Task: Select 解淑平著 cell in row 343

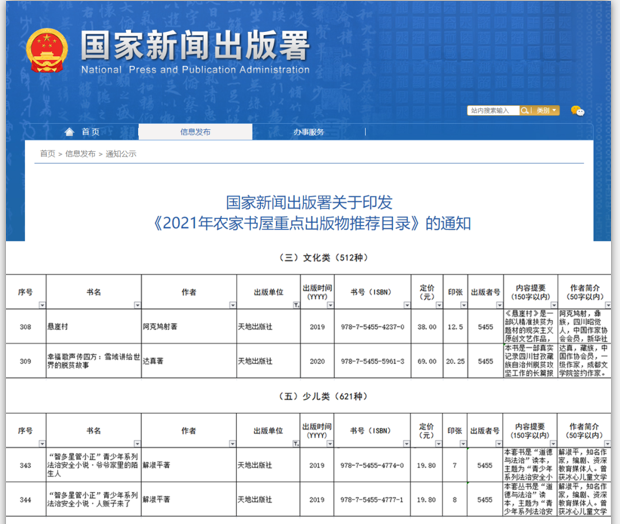Action: click(189, 465)
